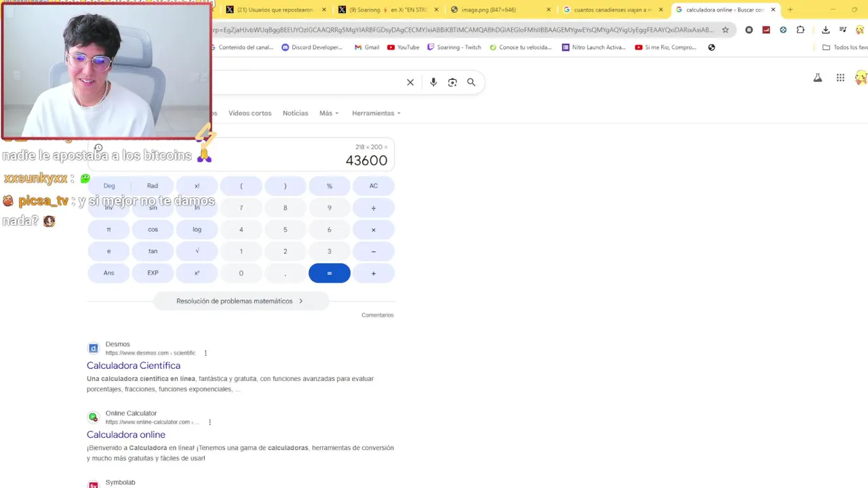Image resolution: width=868 pixels, height=488 pixels.
Task: Click the log function key
Action: 197,230
